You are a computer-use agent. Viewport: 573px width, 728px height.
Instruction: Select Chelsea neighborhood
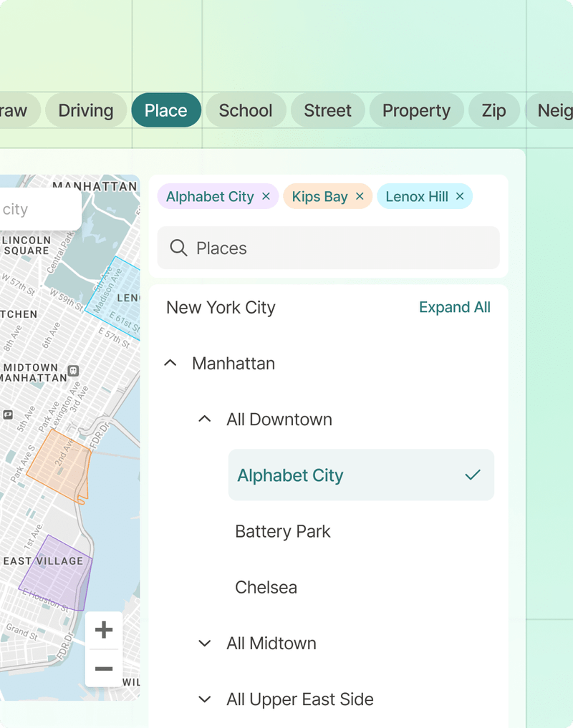click(x=266, y=587)
